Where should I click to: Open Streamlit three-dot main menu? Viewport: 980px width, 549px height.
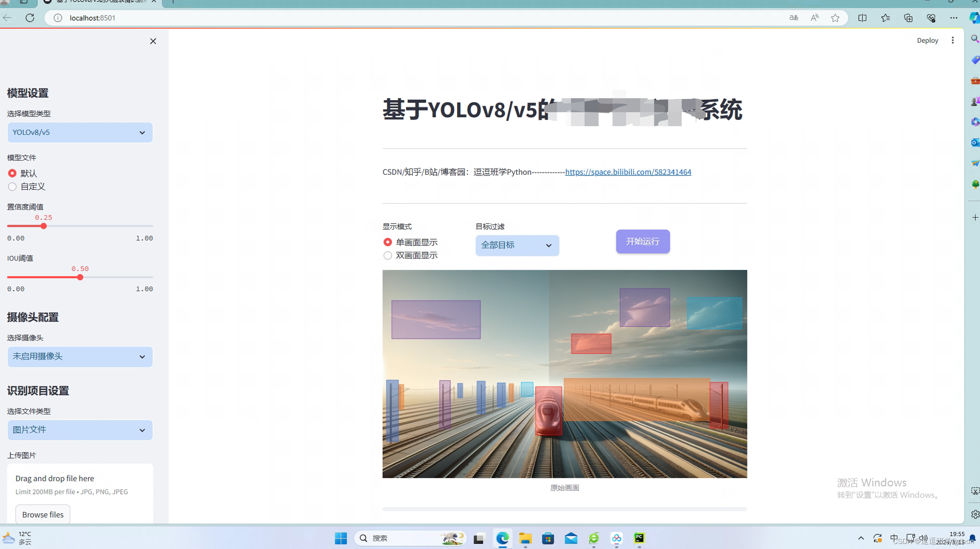[x=952, y=40]
